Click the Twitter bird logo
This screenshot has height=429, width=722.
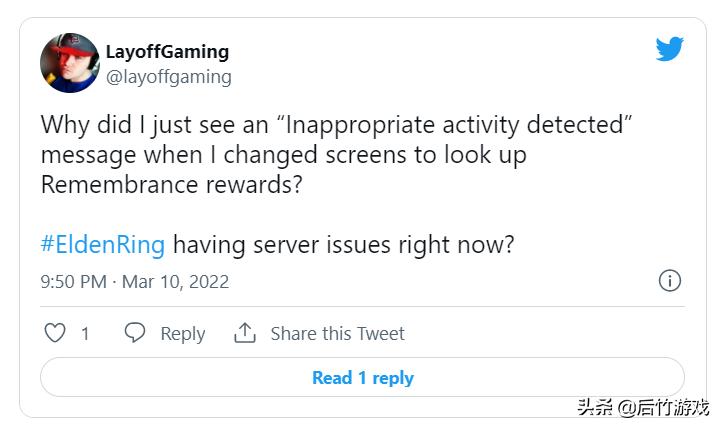[x=669, y=49]
